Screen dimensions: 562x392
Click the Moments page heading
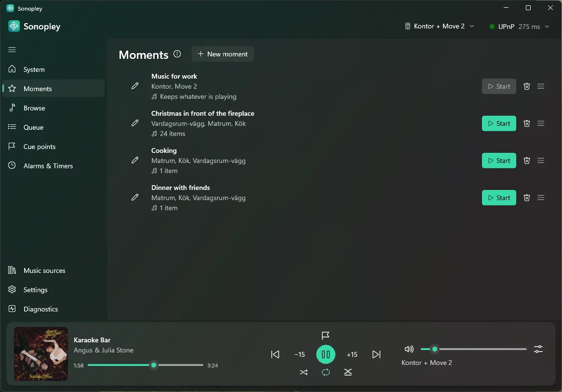[x=143, y=54]
